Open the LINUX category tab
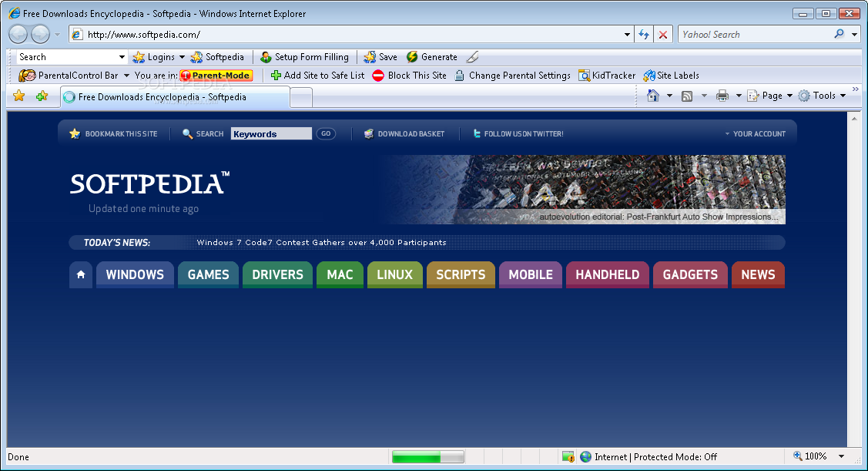868x471 pixels. pyautogui.click(x=394, y=274)
